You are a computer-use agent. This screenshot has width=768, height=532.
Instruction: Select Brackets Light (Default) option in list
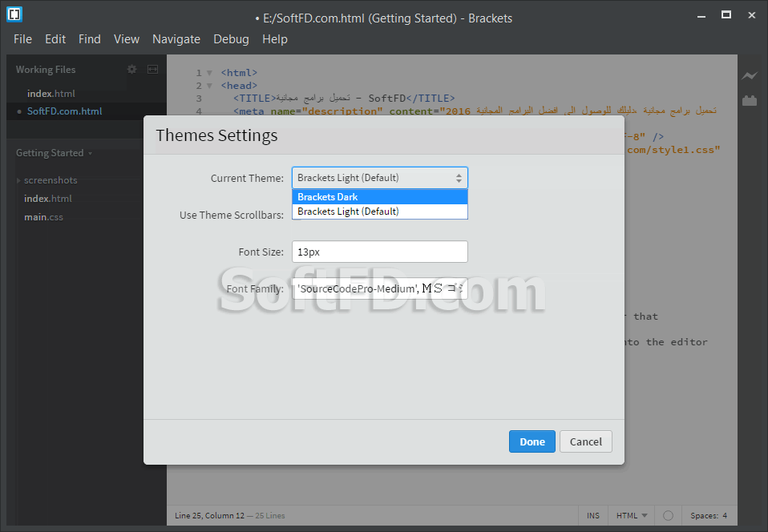(380, 212)
